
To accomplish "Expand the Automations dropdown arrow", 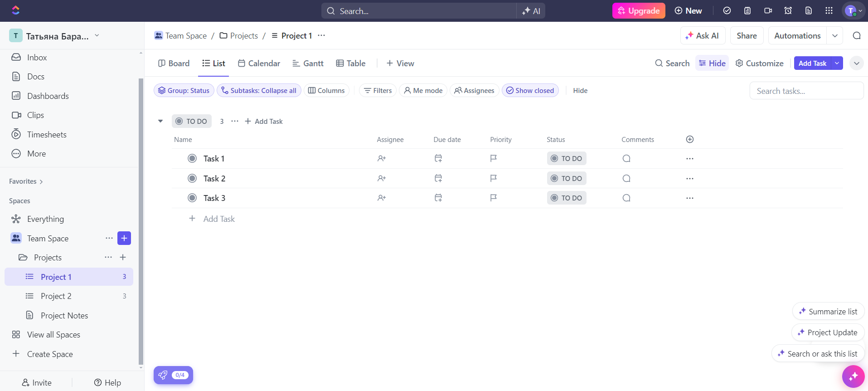I will (835, 35).
